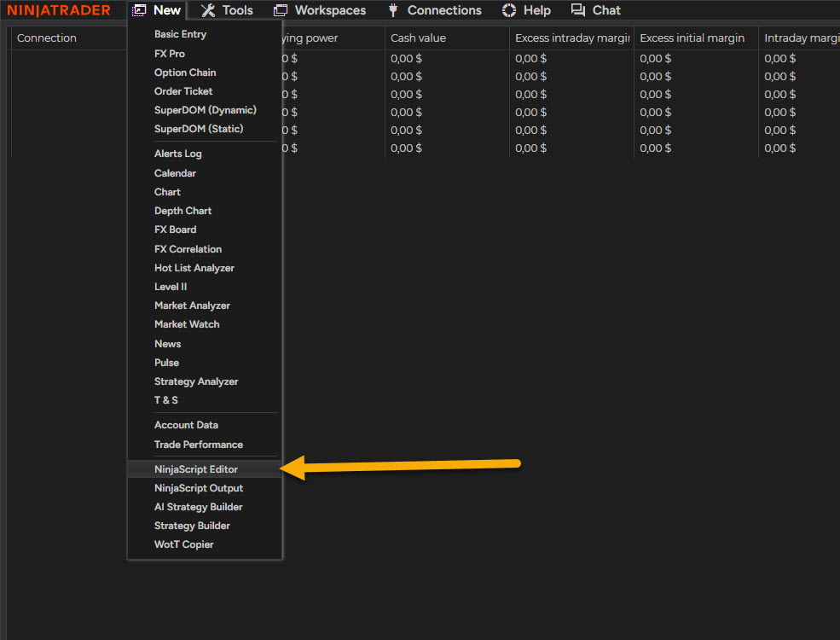The height and width of the screenshot is (640, 840).
Task: Open SuperDOM (Dynamic)
Action: 205,110
